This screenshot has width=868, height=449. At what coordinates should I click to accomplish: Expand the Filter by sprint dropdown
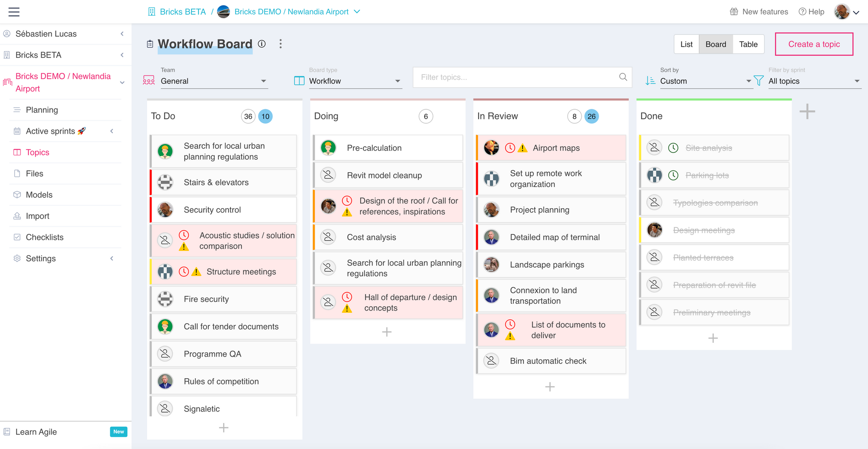(814, 81)
